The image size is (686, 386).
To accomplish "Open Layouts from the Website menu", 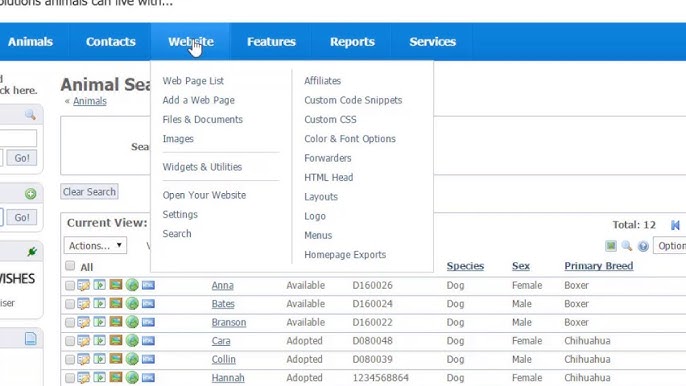I will click(321, 197).
